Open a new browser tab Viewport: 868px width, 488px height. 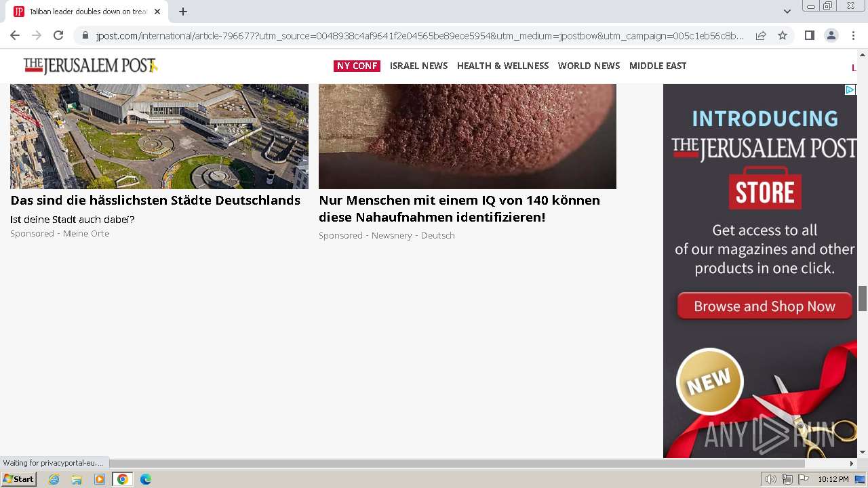(x=183, y=12)
